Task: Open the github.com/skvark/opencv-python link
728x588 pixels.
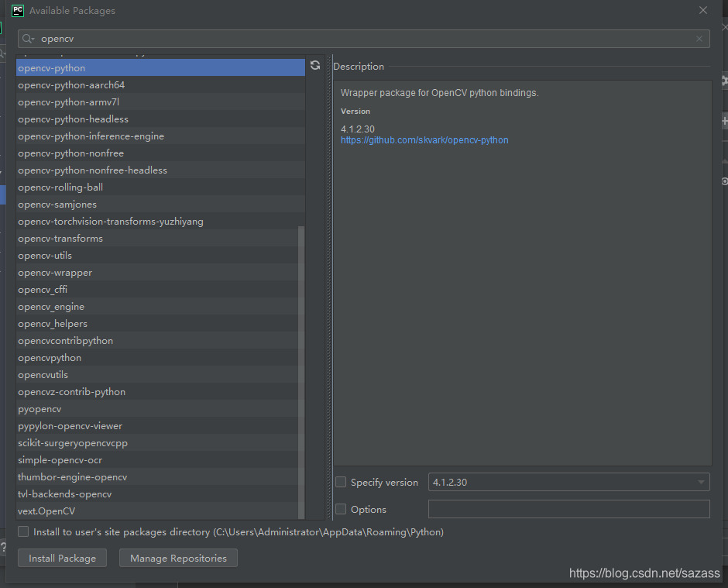Action: [424, 140]
